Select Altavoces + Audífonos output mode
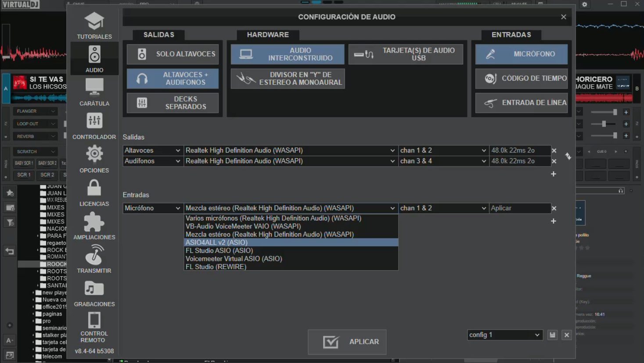 173,78
